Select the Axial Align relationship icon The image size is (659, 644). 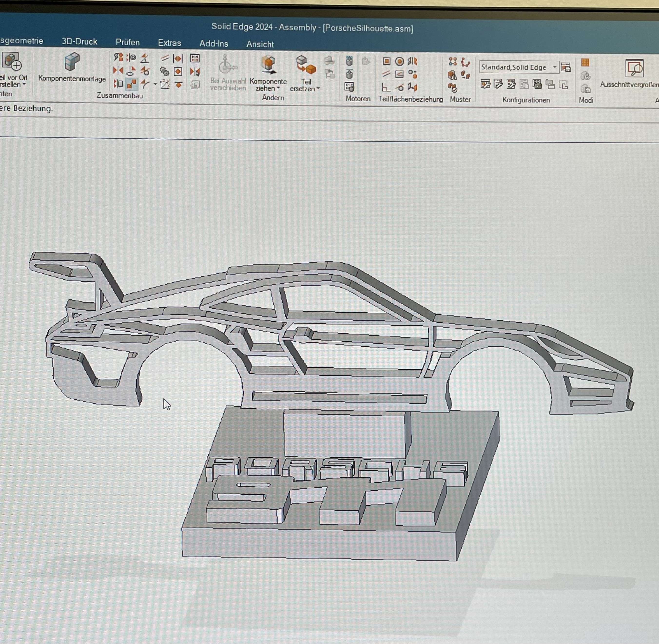[x=131, y=58]
